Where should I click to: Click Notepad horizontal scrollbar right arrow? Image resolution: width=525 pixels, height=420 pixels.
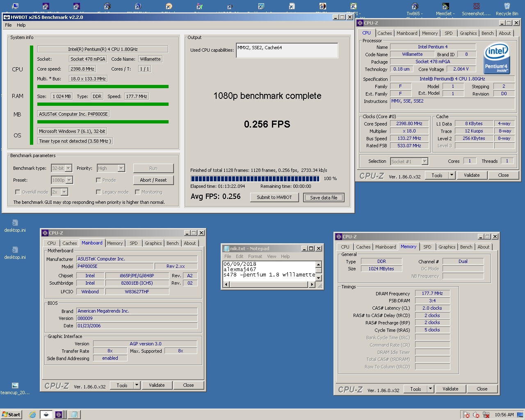point(312,285)
